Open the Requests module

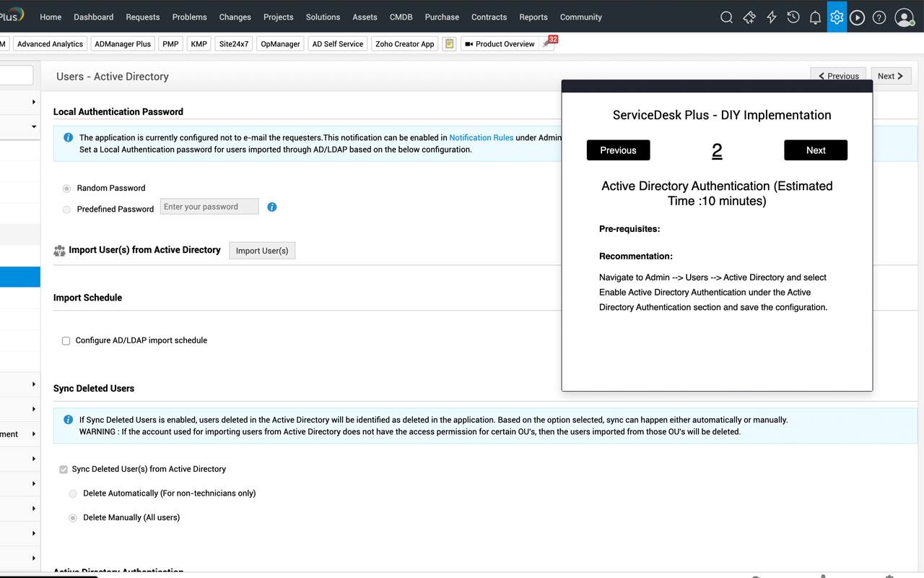tap(143, 17)
